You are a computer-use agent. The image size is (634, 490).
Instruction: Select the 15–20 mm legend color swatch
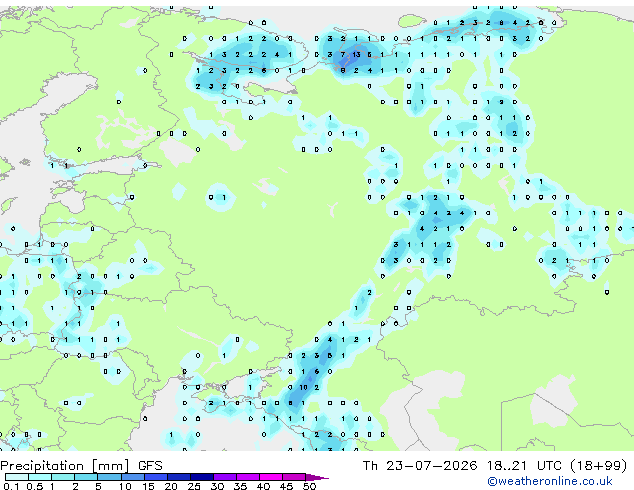[x=155, y=477]
